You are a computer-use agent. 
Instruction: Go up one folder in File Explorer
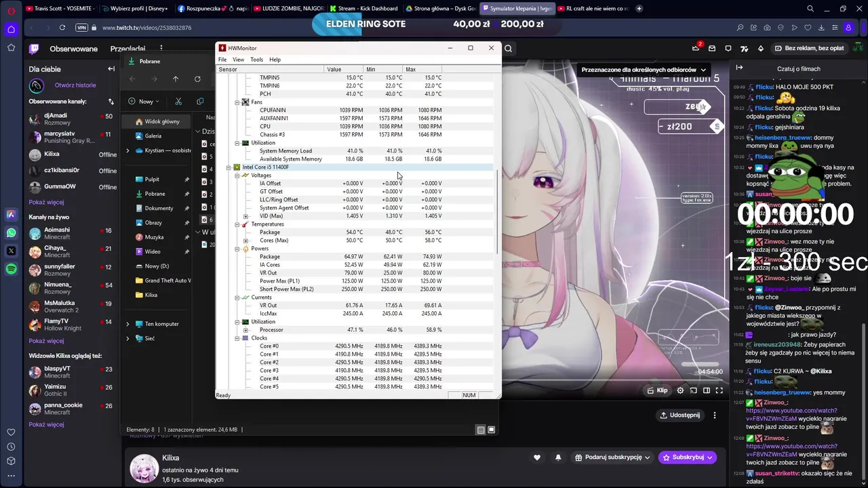(176, 79)
